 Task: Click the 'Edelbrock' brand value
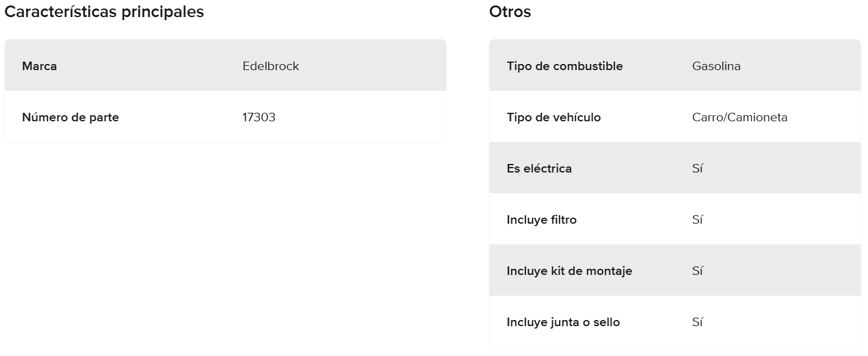tap(271, 66)
